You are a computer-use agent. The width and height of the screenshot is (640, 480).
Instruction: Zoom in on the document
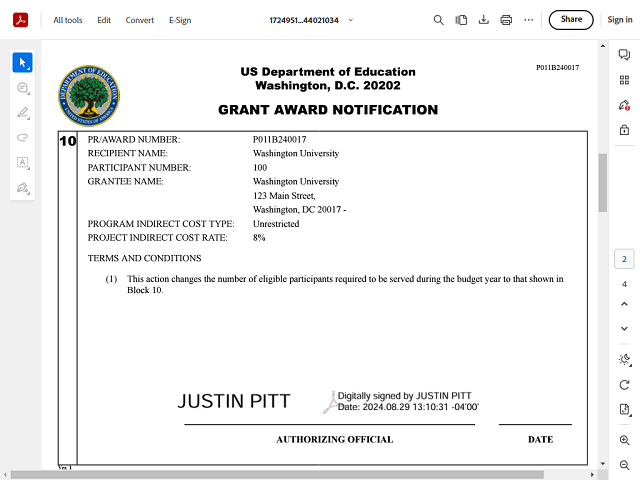pos(624,440)
